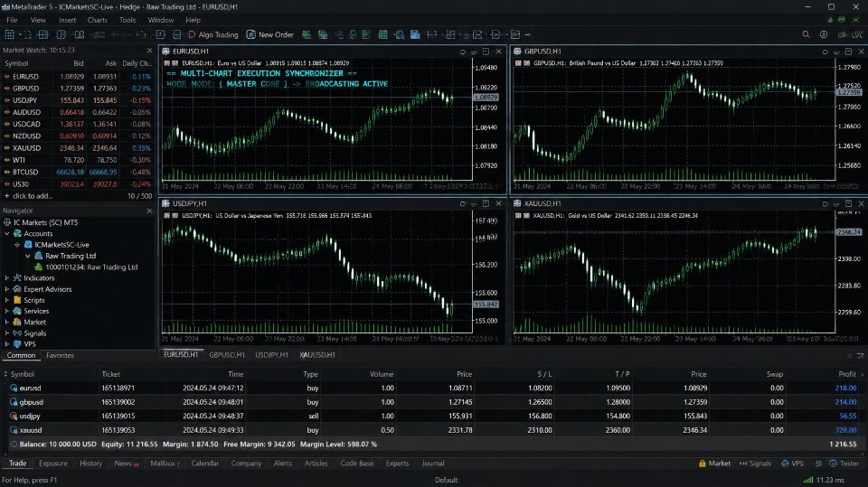This screenshot has width=868, height=487.
Task: Switch to the GBPUSD,H1 chart tab
Action: tap(227, 355)
